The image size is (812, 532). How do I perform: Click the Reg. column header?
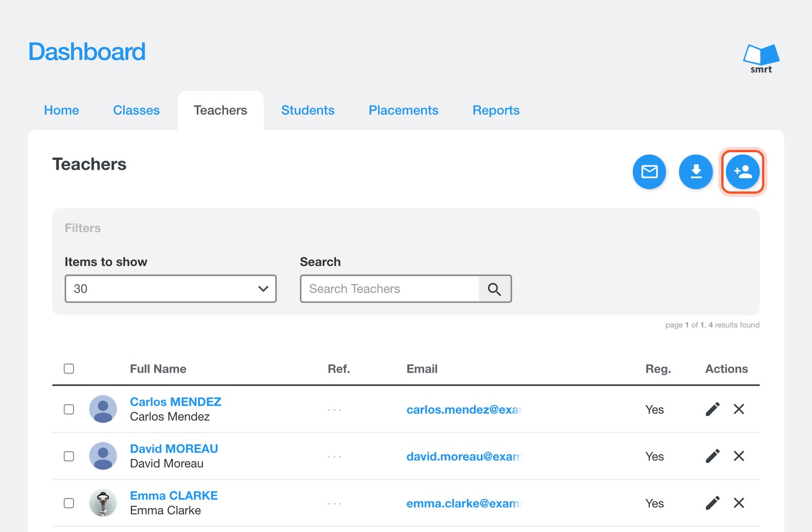click(658, 369)
